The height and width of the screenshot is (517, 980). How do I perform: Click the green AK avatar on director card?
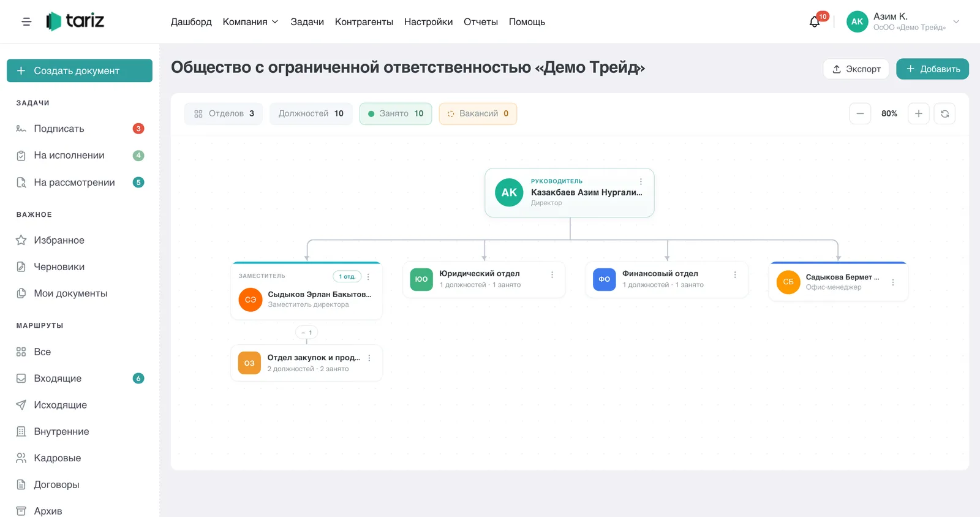(509, 192)
